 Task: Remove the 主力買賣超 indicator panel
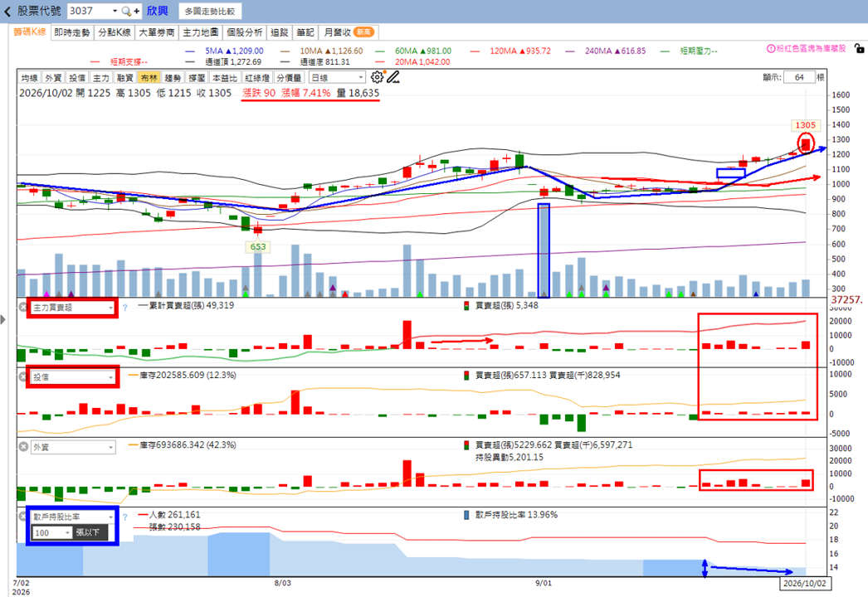pos(23,307)
